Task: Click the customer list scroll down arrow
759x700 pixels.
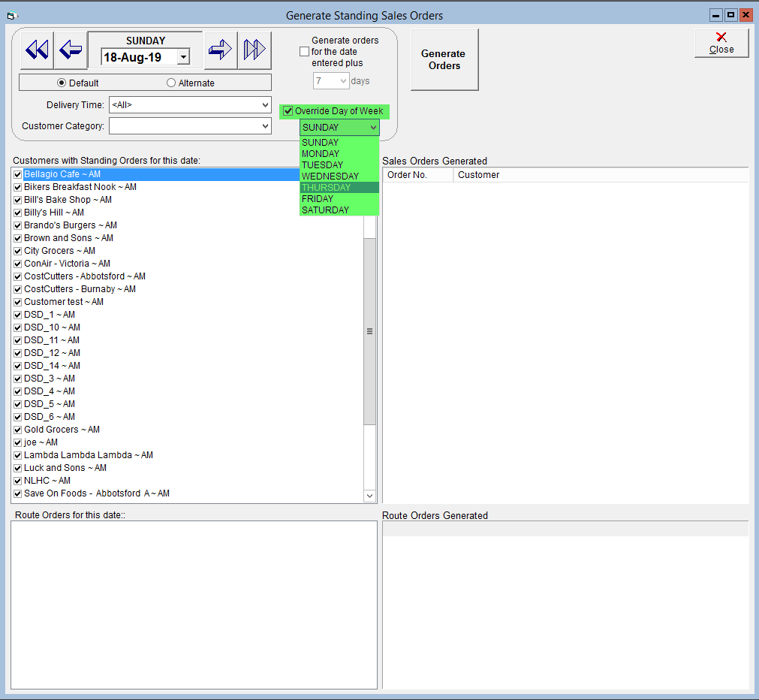Action: coord(370,496)
